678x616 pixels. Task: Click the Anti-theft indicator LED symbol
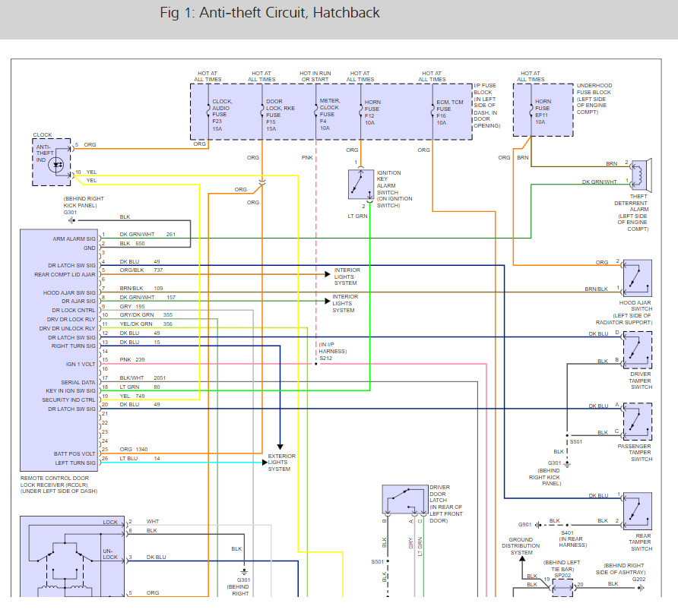point(57,165)
